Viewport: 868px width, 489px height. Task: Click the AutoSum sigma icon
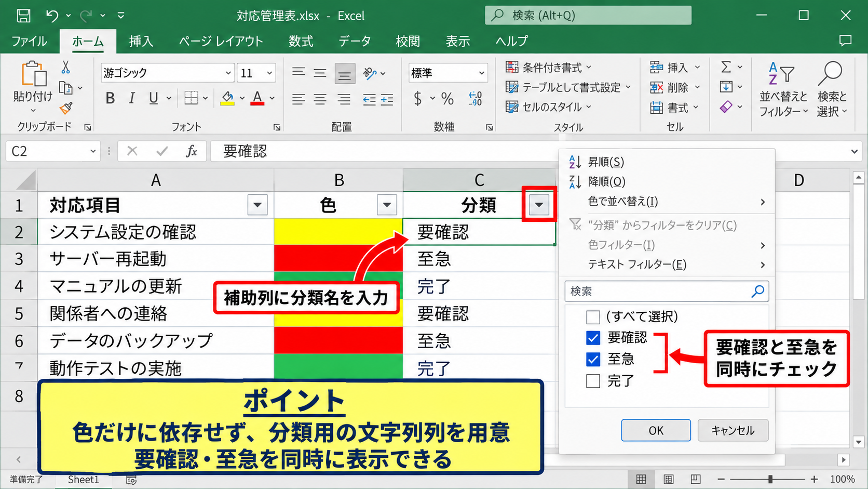pos(726,67)
